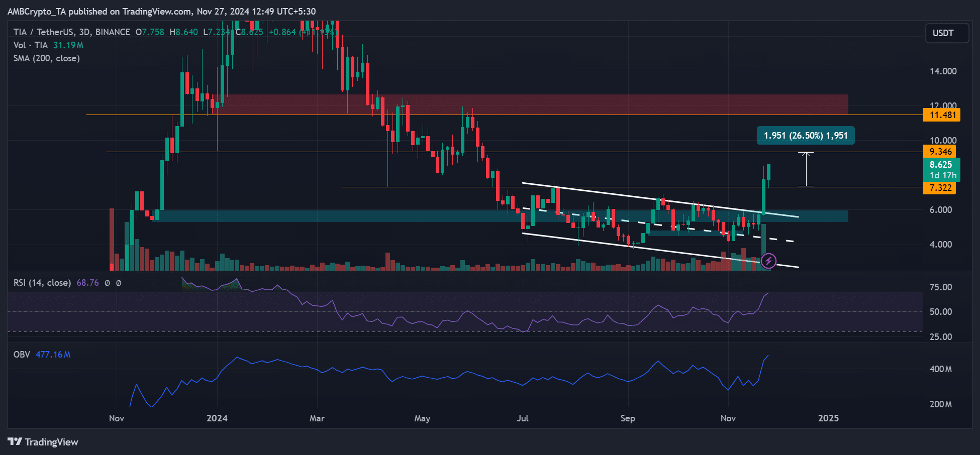This screenshot has height=455, width=980.
Task: Click the Sep time axis label
Action: click(628, 418)
